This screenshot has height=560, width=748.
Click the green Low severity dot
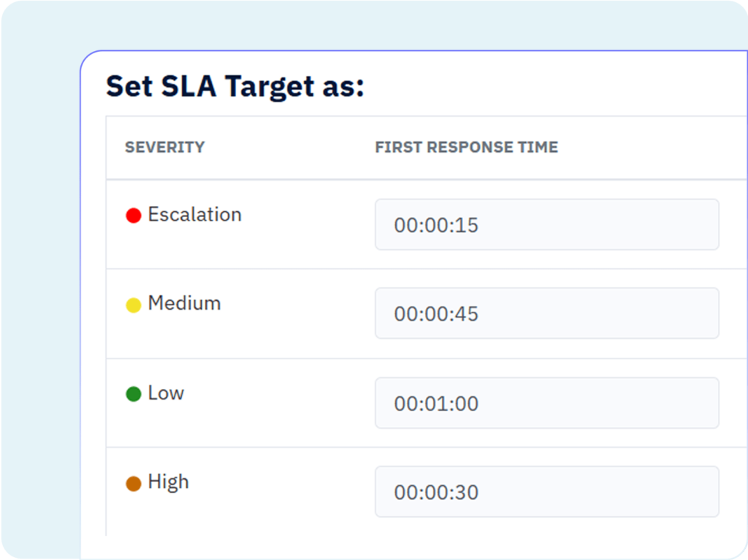point(133,394)
